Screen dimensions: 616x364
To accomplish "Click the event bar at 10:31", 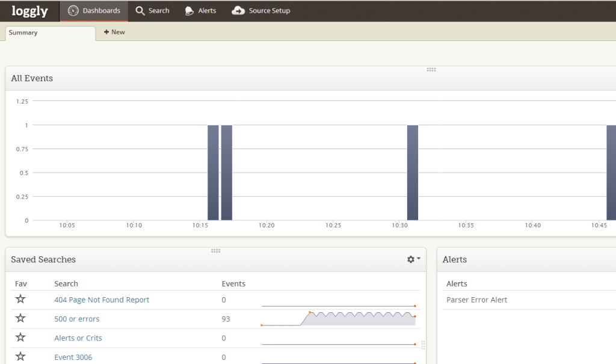I will 412,173.
